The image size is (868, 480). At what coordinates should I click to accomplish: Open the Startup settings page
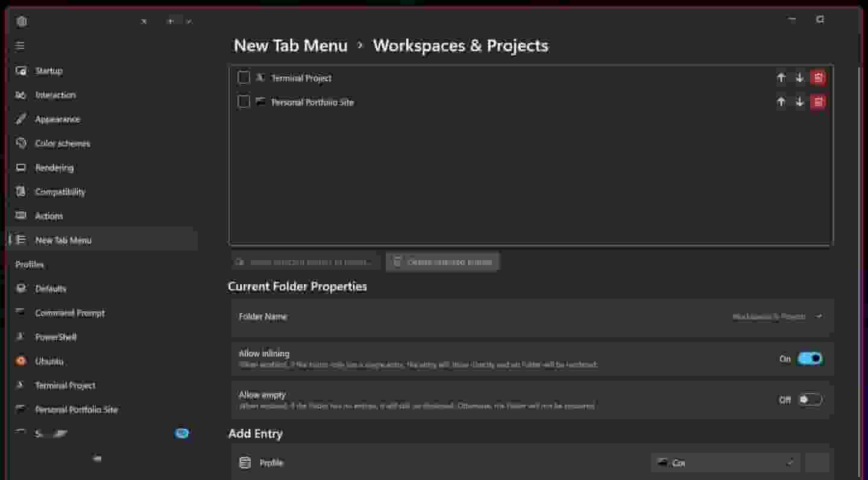click(48, 71)
